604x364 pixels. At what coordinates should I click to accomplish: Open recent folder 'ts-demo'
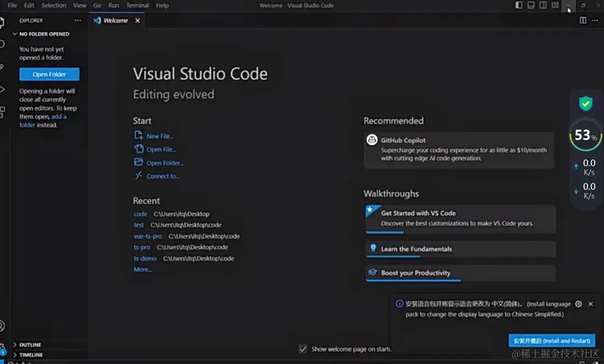145,259
